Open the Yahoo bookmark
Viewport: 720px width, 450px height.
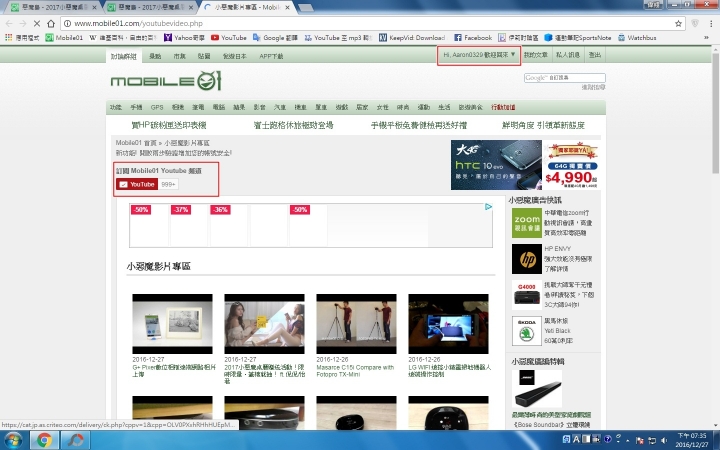point(184,38)
